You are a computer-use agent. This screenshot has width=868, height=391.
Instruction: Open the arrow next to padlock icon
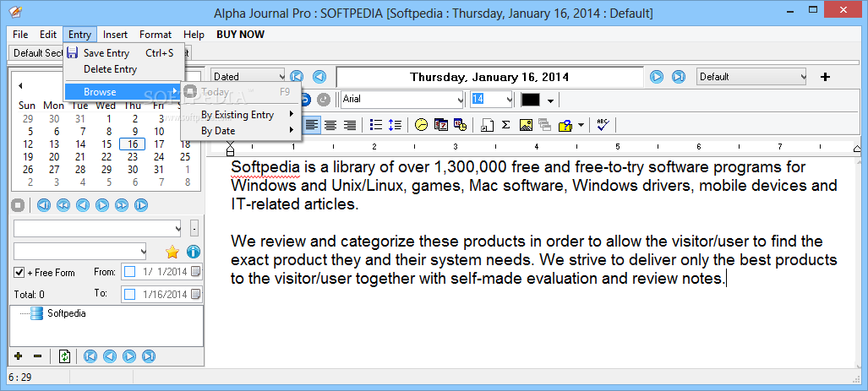pyautogui.click(x=581, y=126)
